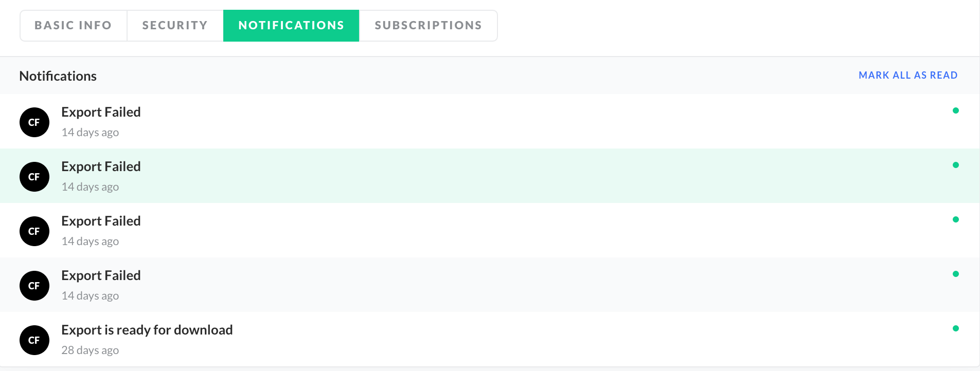
Task: Click CF avatar of first Export Failed notification
Action: click(x=34, y=122)
